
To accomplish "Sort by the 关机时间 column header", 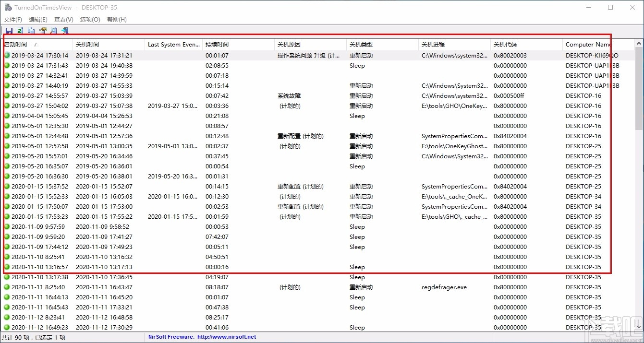I will coord(109,45).
